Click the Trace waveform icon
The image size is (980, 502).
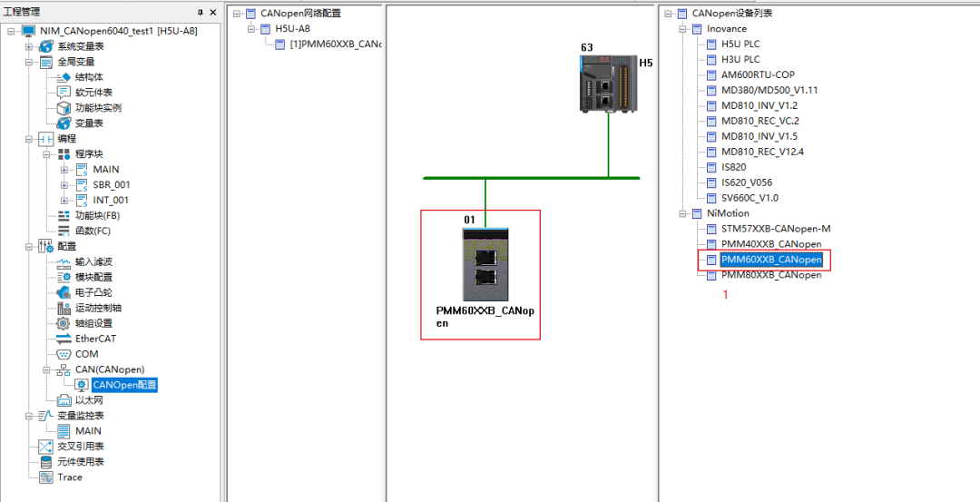coord(47,477)
